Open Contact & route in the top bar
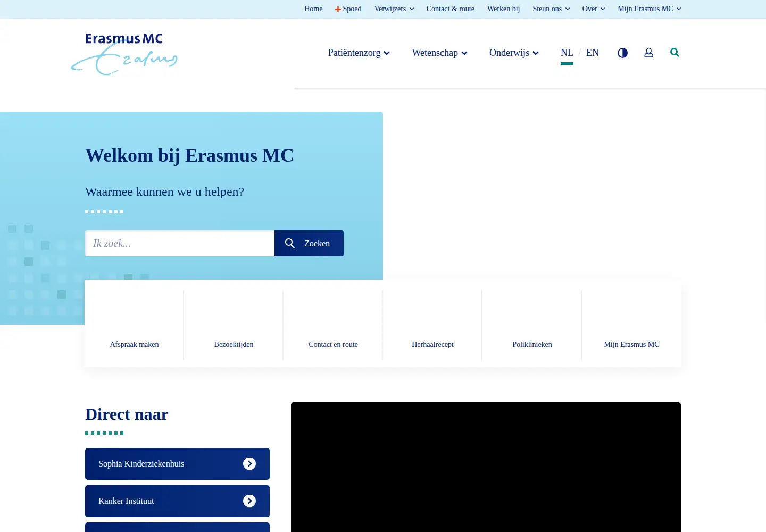 tap(451, 9)
